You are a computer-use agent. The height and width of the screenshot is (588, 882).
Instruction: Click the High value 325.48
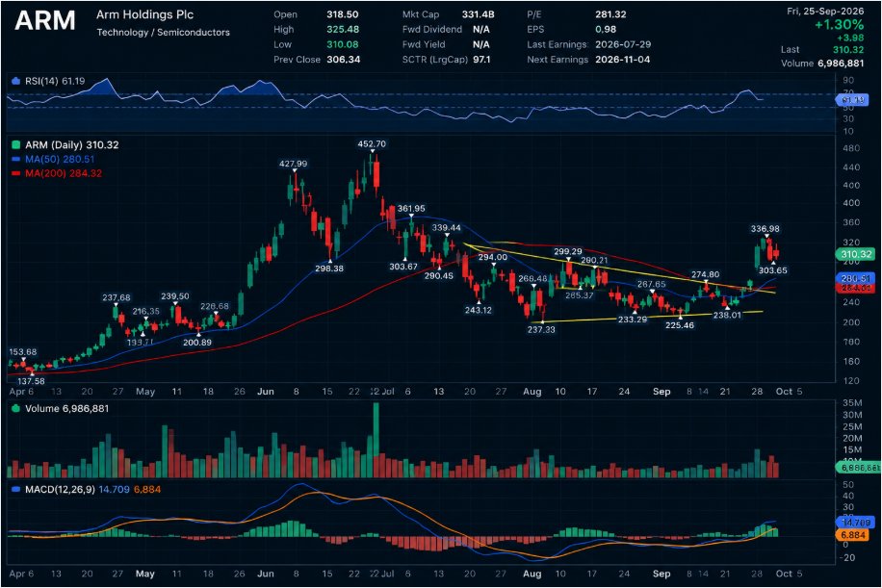pyautogui.click(x=343, y=29)
